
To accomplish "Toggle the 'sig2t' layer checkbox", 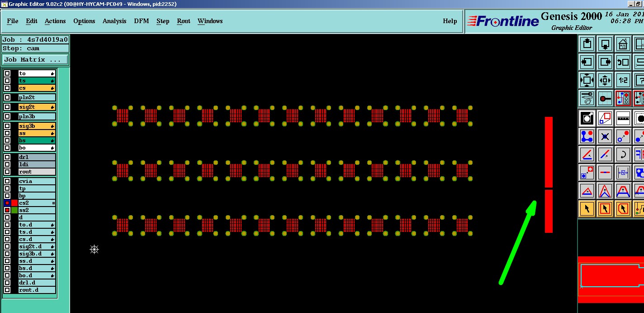I will point(7,107).
